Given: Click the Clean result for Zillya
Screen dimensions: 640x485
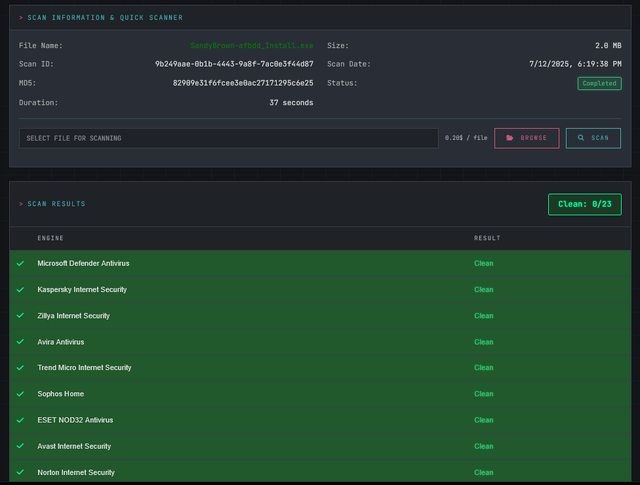Looking at the screenshot, I should coord(484,316).
